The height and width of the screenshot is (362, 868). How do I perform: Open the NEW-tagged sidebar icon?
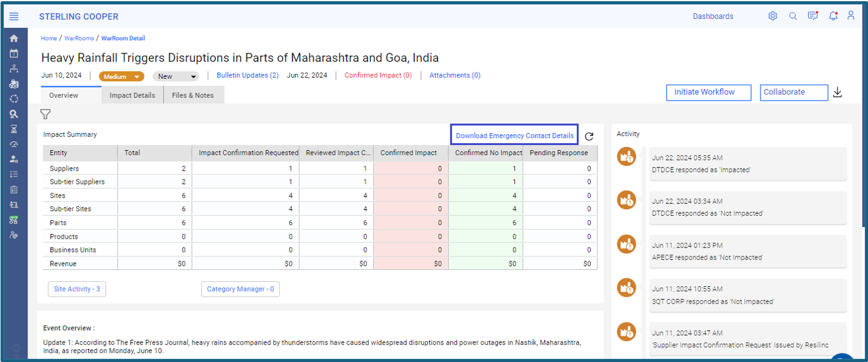point(14,220)
